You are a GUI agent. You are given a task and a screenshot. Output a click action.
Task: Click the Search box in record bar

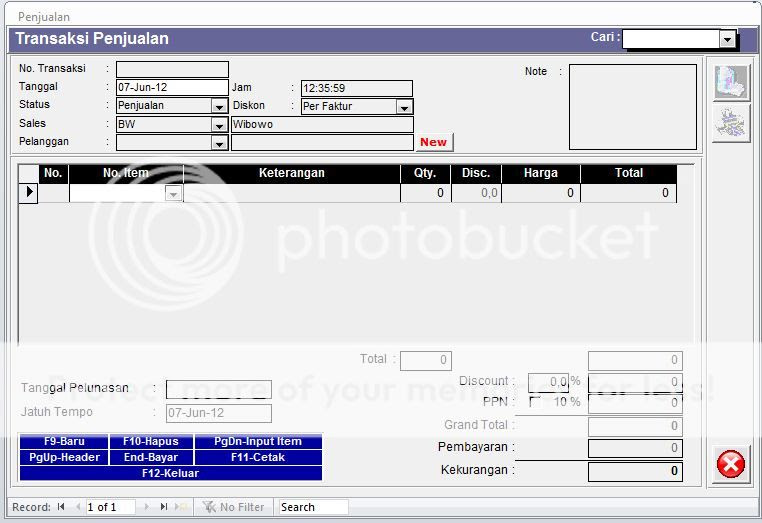pyautogui.click(x=313, y=507)
